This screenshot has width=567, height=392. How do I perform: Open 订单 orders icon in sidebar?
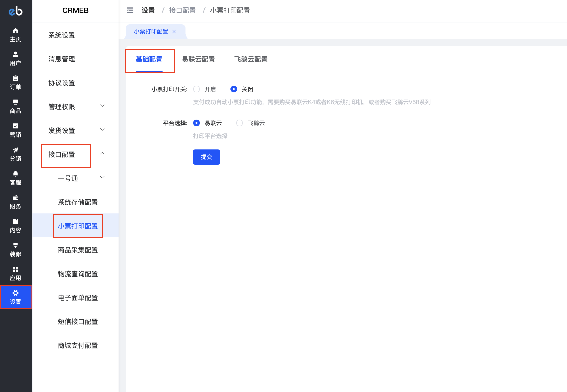tap(16, 78)
